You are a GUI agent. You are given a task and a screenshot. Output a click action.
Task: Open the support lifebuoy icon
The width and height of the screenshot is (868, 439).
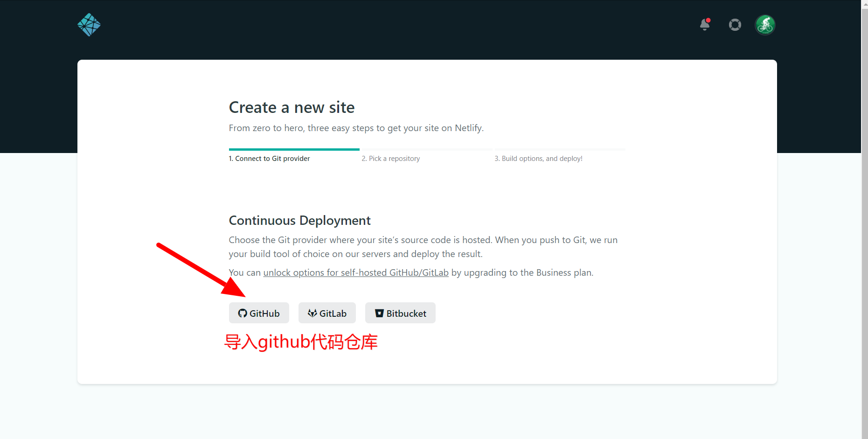point(735,25)
